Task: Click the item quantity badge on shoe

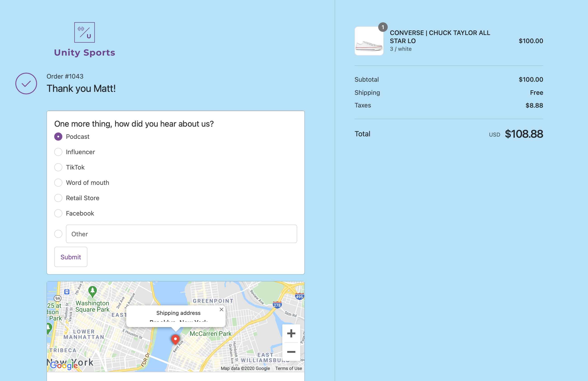Action: tap(383, 27)
